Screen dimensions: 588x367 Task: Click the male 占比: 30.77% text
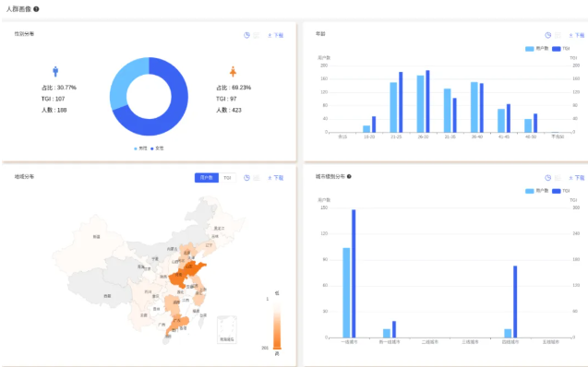[59, 88]
